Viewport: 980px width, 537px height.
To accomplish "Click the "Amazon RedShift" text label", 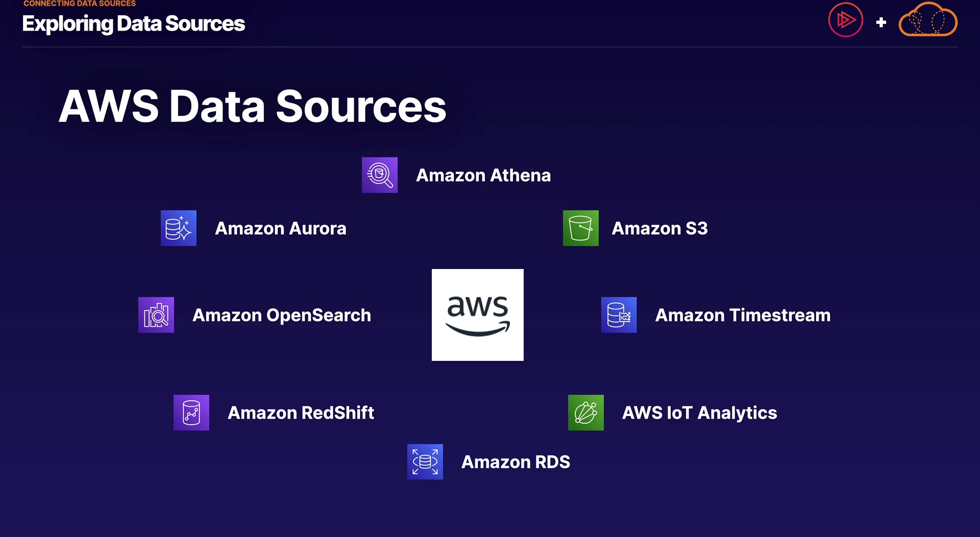I will [x=301, y=413].
